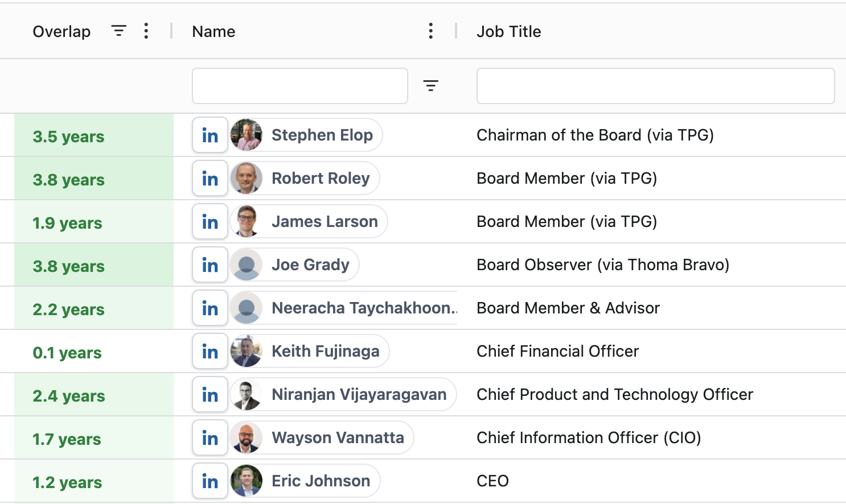Click the Wayson Vannatta name link

click(338, 437)
